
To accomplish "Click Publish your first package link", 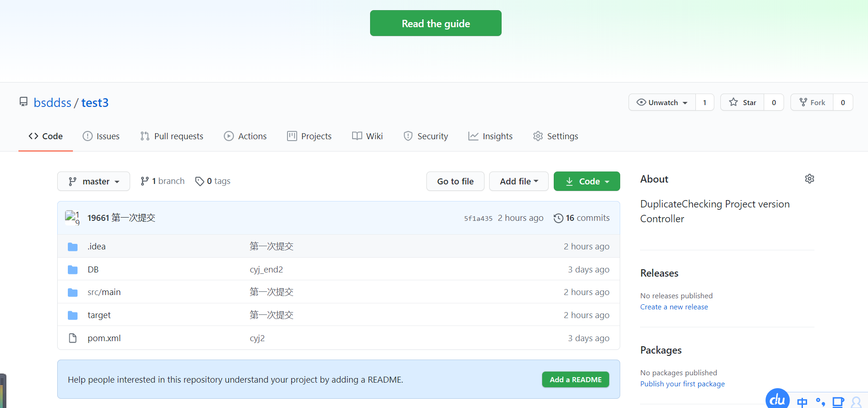I will tap(682, 384).
